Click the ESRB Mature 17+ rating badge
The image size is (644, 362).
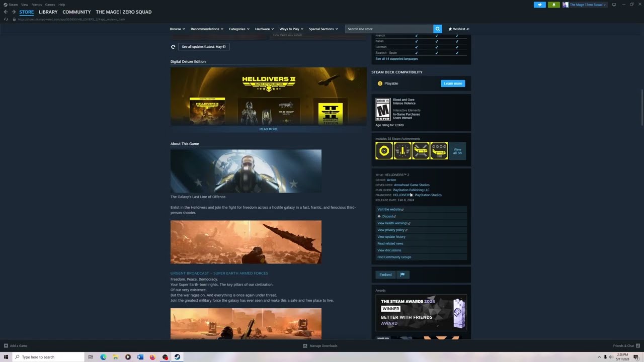point(383,109)
